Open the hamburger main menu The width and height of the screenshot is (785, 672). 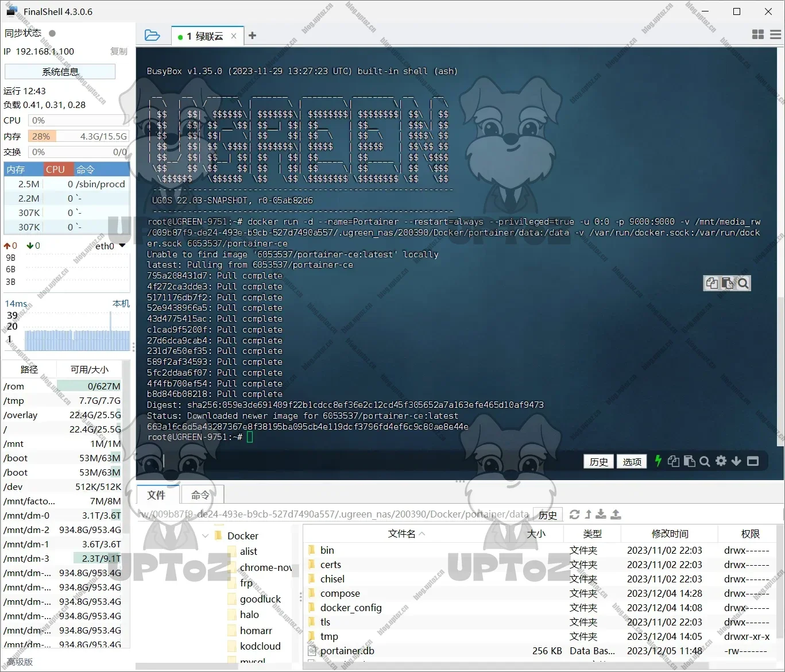pyautogui.click(x=776, y=35)
